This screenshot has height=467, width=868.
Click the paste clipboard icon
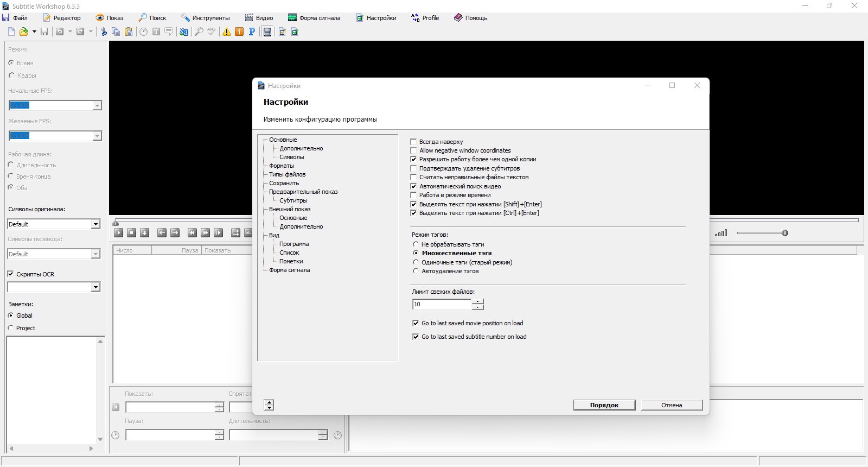click(x=129, y=32)
